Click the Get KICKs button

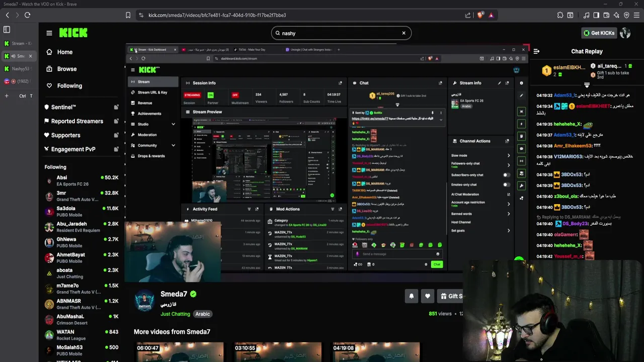(599, 33)
